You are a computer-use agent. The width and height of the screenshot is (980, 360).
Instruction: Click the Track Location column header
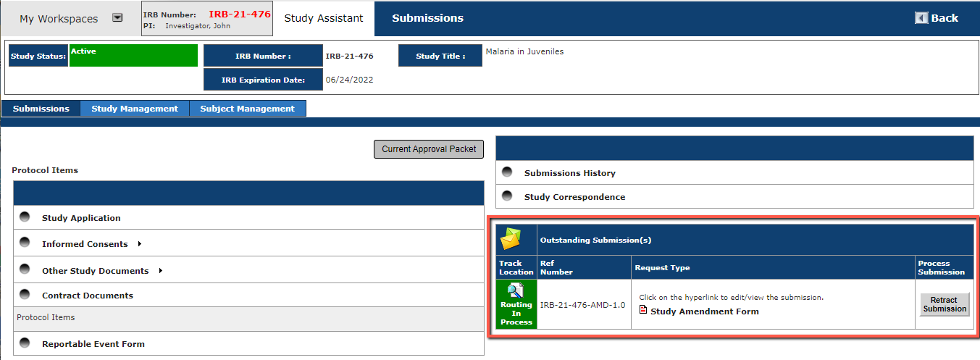(516, 268)
